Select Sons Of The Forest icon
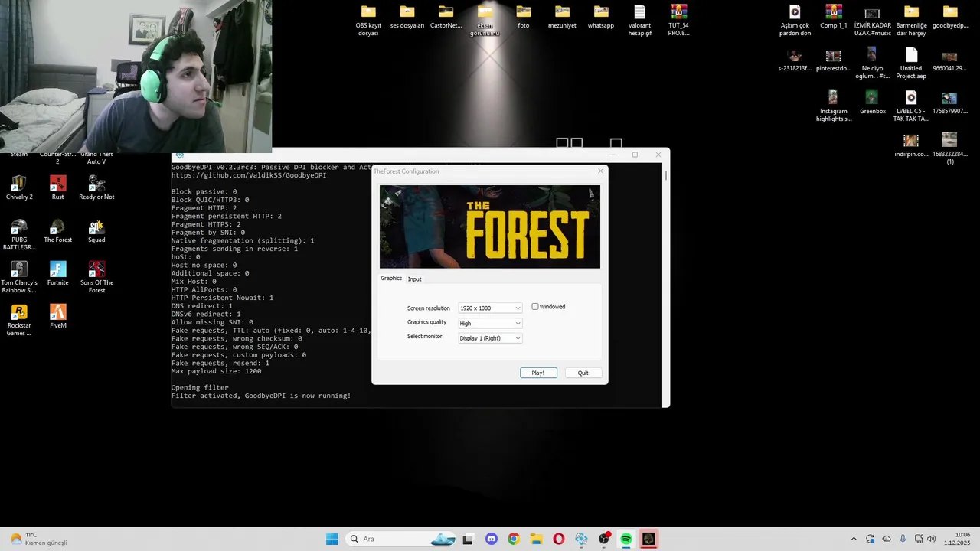The image size is (980, 551). [96, 278]
